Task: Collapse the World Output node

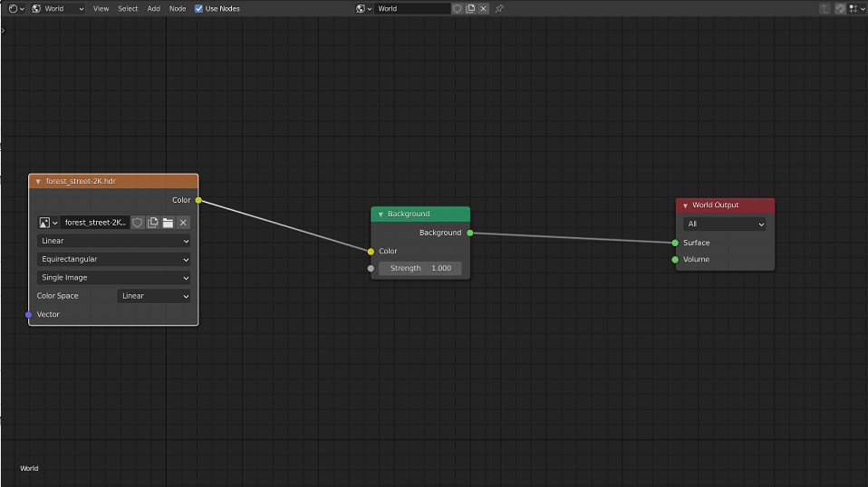Action: [685, 205]
